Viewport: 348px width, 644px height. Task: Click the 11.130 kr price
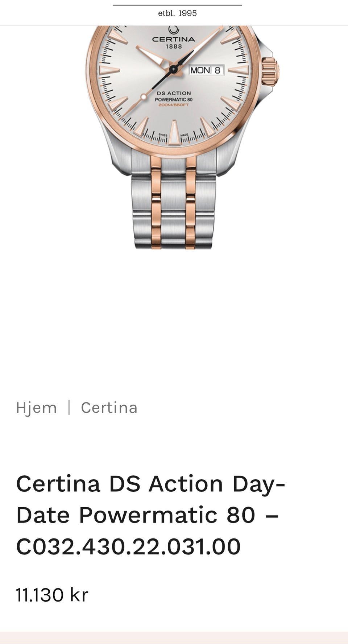tap(52, 595)
